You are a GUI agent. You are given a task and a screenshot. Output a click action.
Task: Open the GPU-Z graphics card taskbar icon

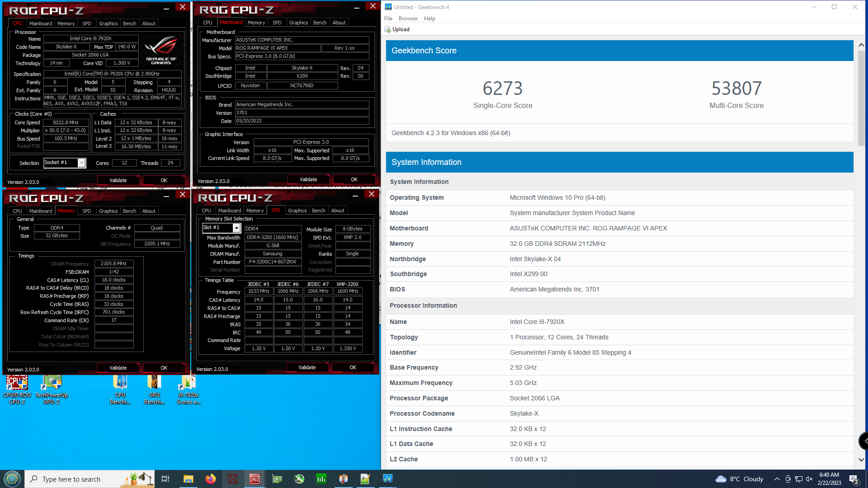pos(277,479)
